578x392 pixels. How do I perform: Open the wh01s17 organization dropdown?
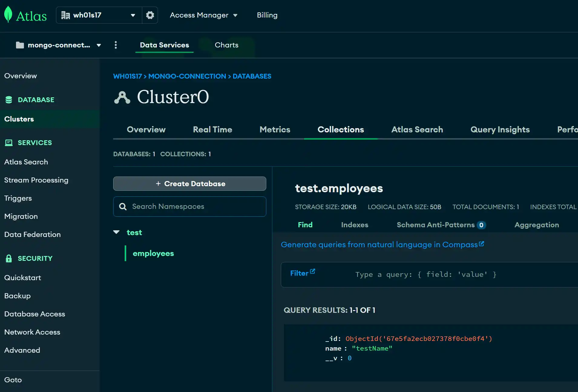coord(99,15)
